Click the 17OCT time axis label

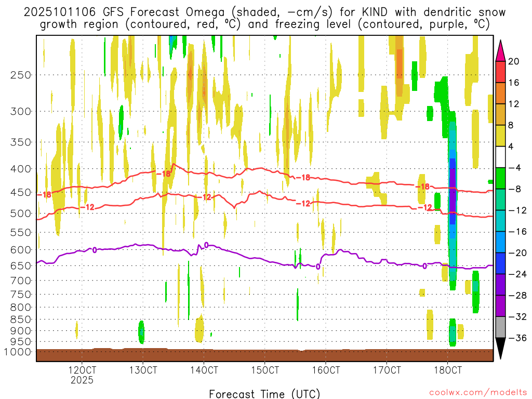coord(387,370)
